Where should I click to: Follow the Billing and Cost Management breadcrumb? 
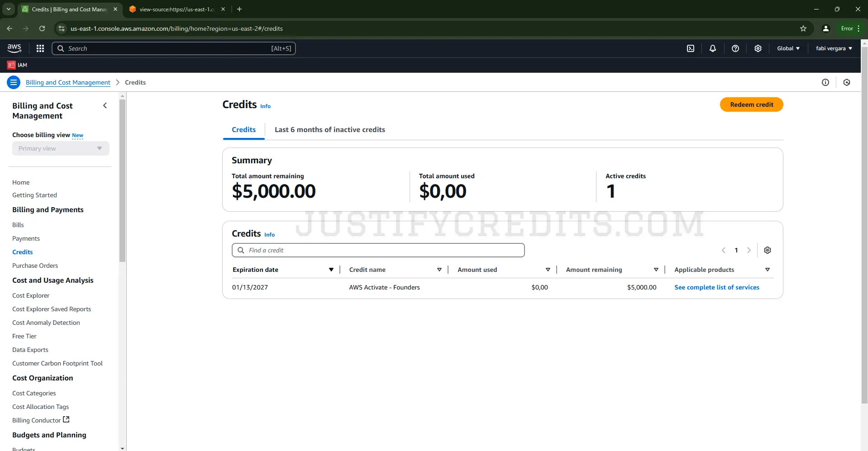click(x=68, y=82)
